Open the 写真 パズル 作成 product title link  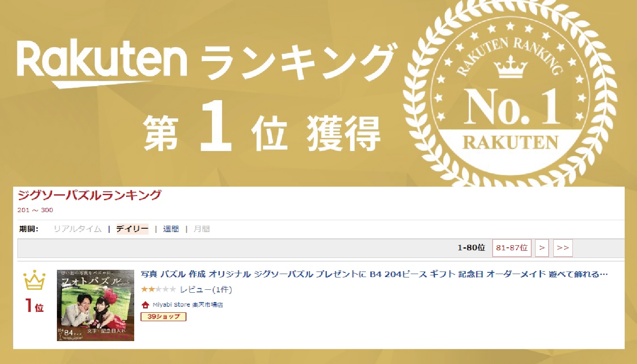pyautogui.click(x=374, y=274)
